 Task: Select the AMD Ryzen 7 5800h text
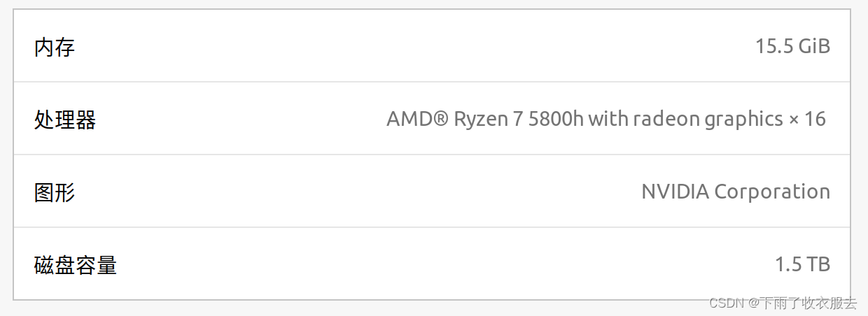(485, 120)
